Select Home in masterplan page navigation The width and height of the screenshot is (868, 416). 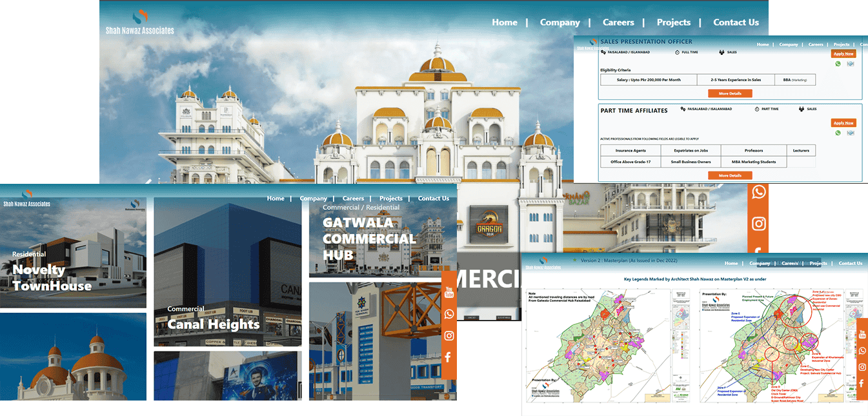[x=731, y=263]
